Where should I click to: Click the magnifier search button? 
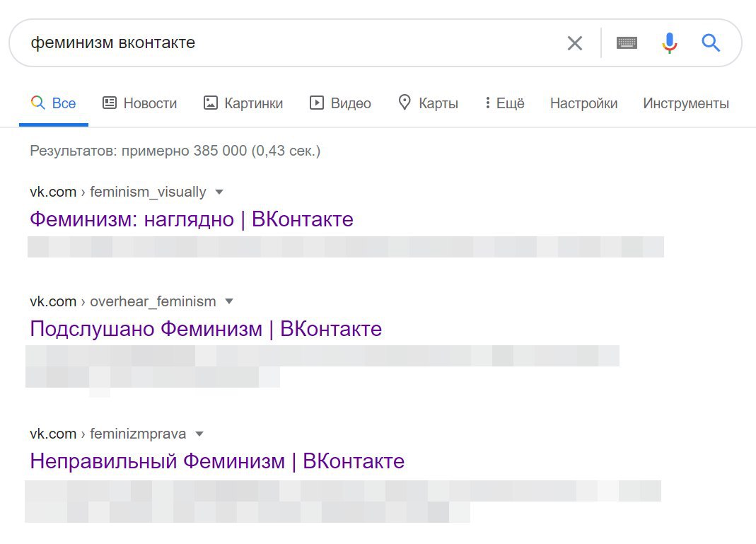click(711, 43)
